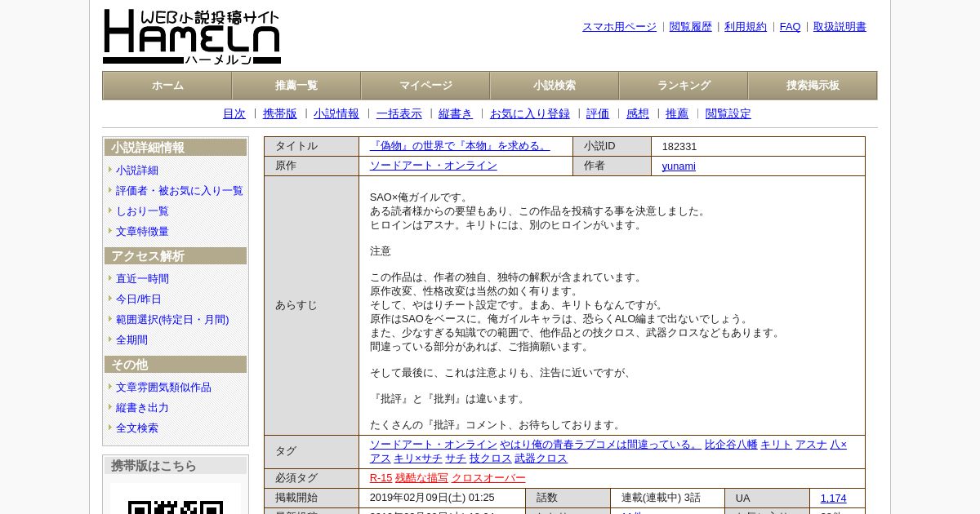Open ランキング in main navigation
The height and width of the screenshot is (514, 980).
coord(684,86)
